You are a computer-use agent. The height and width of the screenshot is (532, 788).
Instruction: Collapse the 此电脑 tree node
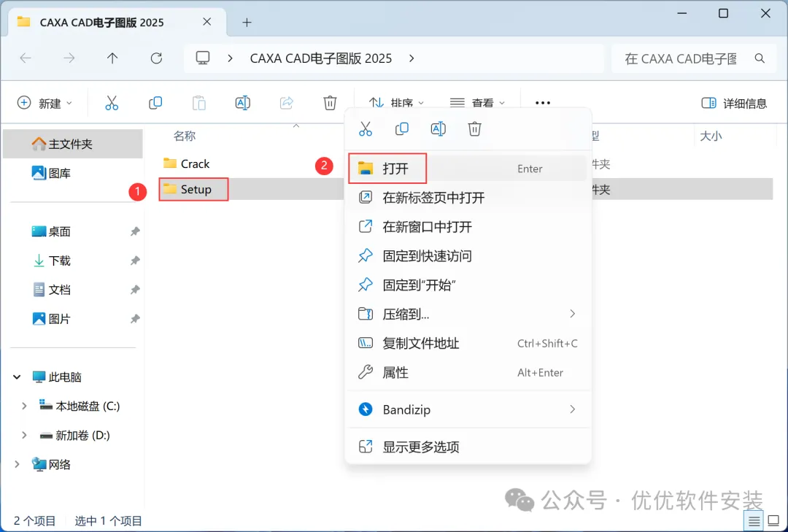(x=17, y=377)
